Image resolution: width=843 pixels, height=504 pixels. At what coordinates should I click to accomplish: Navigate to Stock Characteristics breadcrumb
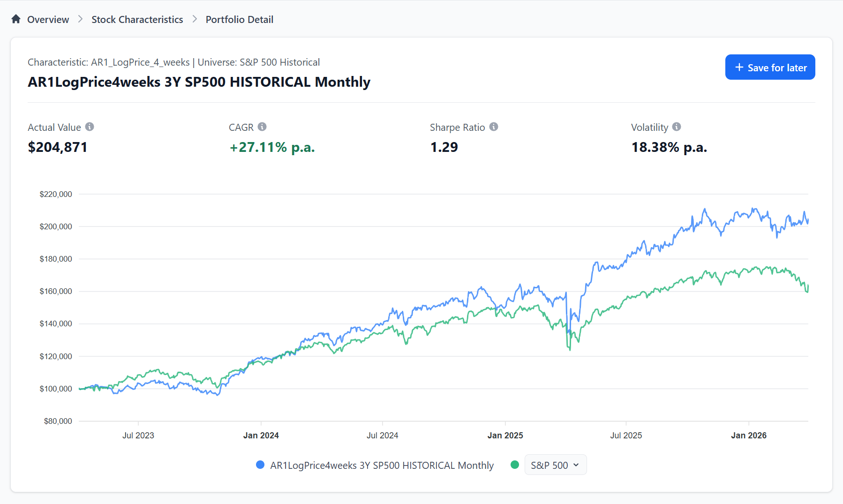(137, 20)
